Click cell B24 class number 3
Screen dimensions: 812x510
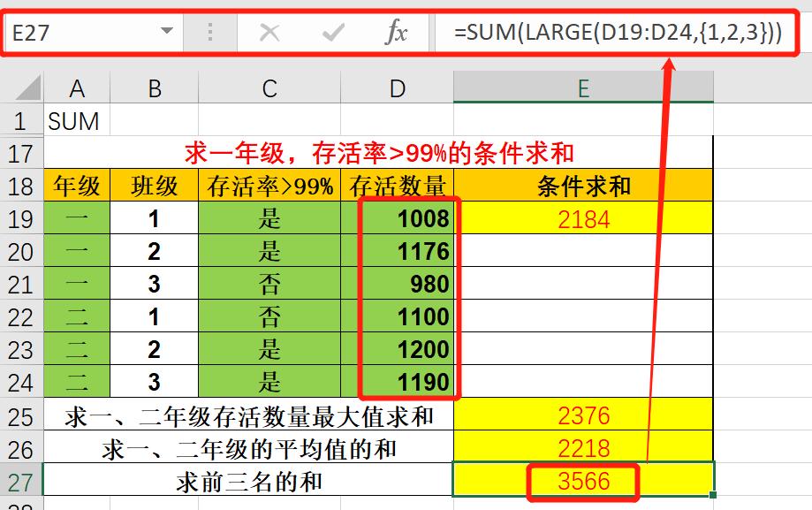155,382
